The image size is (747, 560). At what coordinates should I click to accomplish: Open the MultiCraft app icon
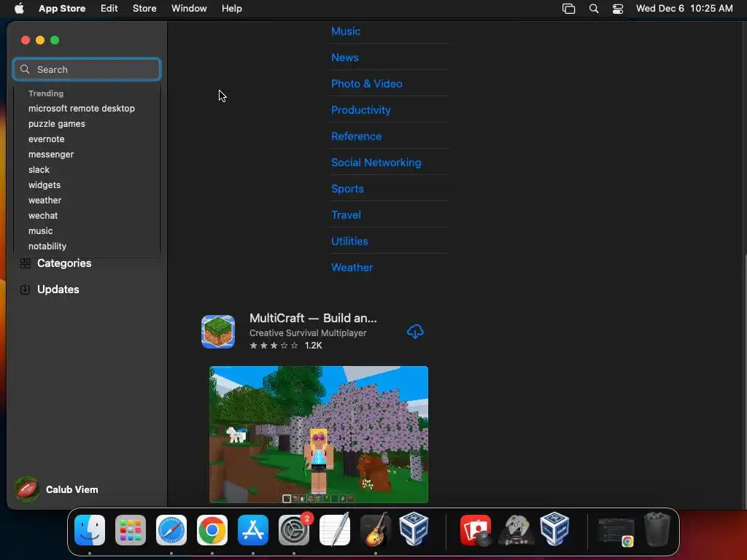tap(217, 332)
